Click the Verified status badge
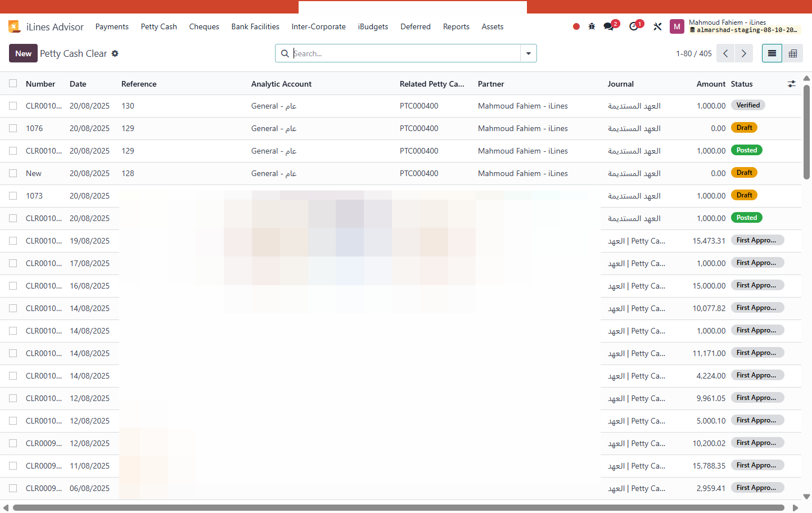The width and height of the screenshot is (812, 513). (748, 105)
